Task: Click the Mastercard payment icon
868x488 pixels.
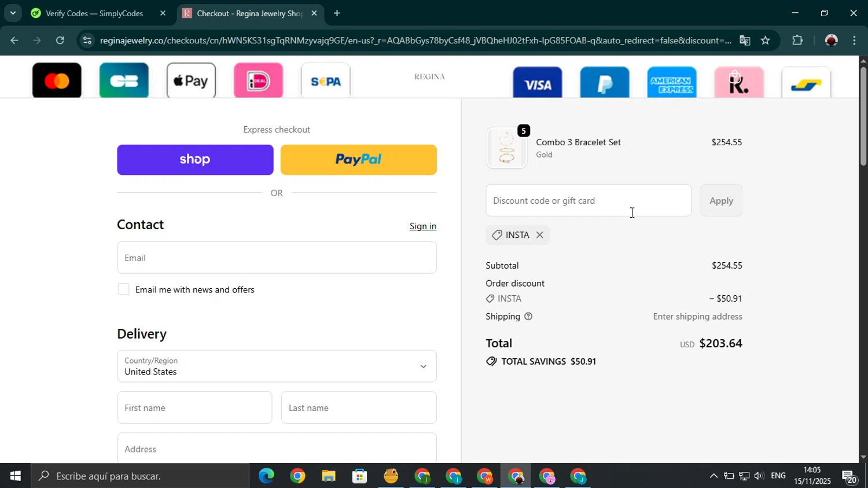Action: 57,80
